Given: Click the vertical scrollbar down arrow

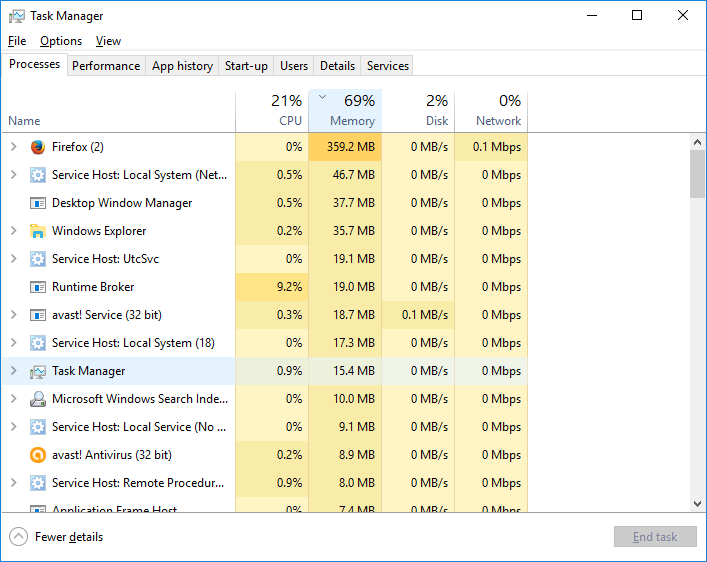Looking at the screenshot, I should 697,504.
